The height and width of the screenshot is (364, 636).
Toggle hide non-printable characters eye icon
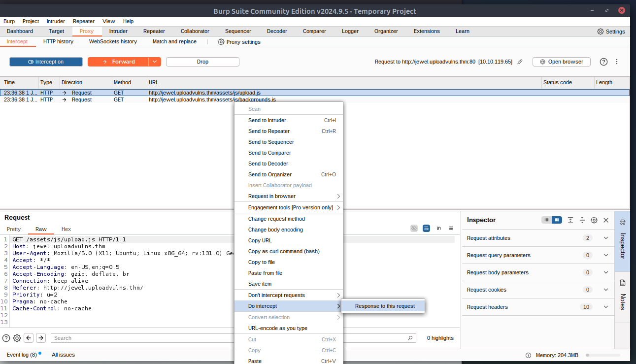(x=414, y=229)
